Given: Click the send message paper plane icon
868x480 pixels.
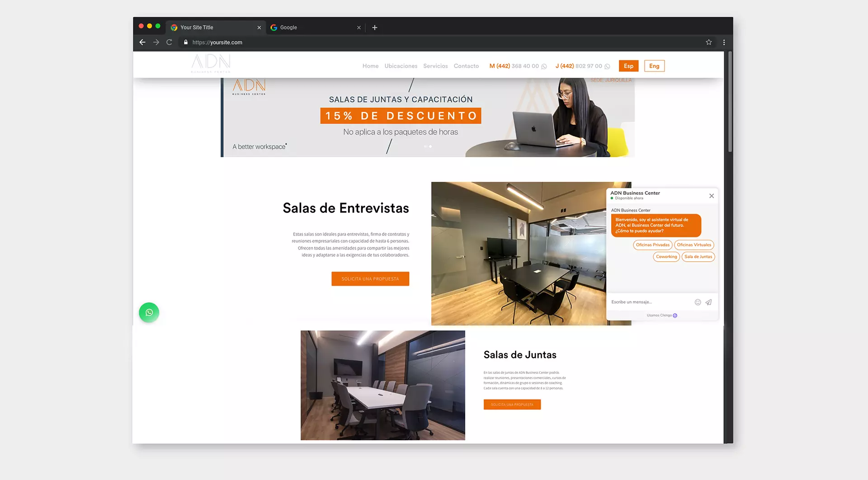Looking at the screenshot, I should pyautogui.click(x=708, y=302).
